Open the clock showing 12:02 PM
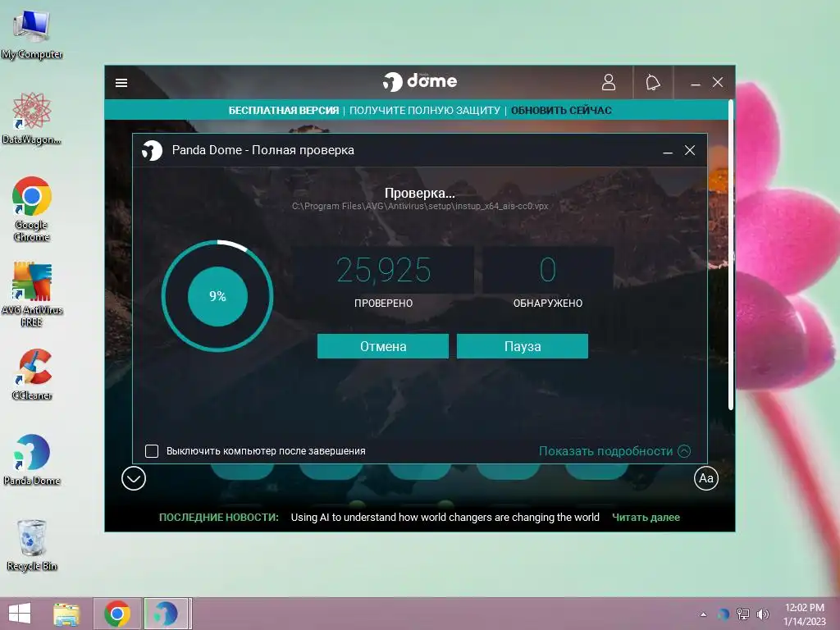The width and height of the screenshot is (840, 630). click(x=804, y=614)
